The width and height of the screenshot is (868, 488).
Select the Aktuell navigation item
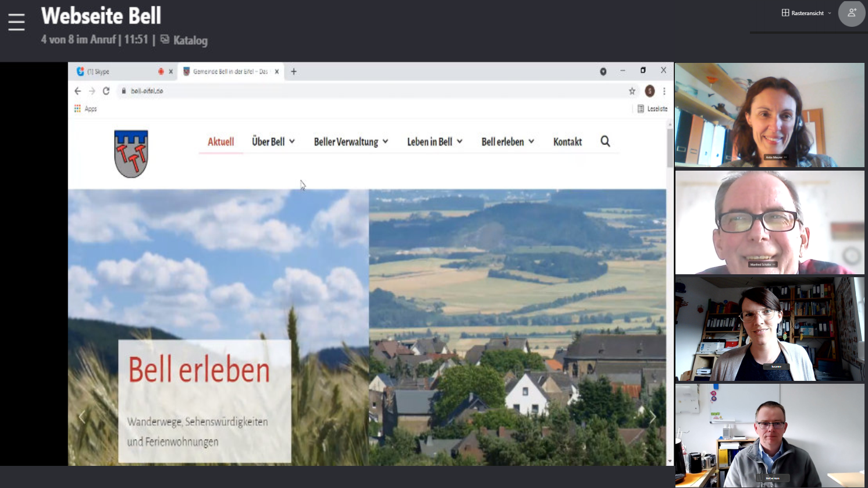coord(220,142)
